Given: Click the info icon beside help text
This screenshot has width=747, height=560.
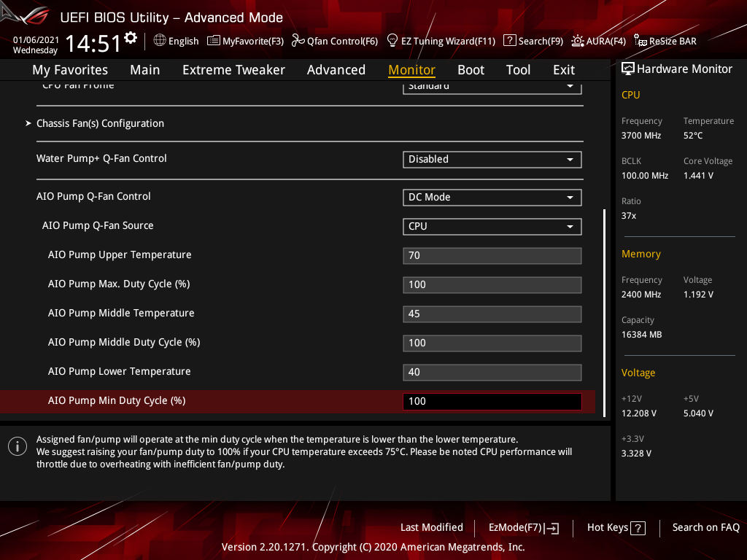Looking at the screenshot, I should click(x=18, y=446).
